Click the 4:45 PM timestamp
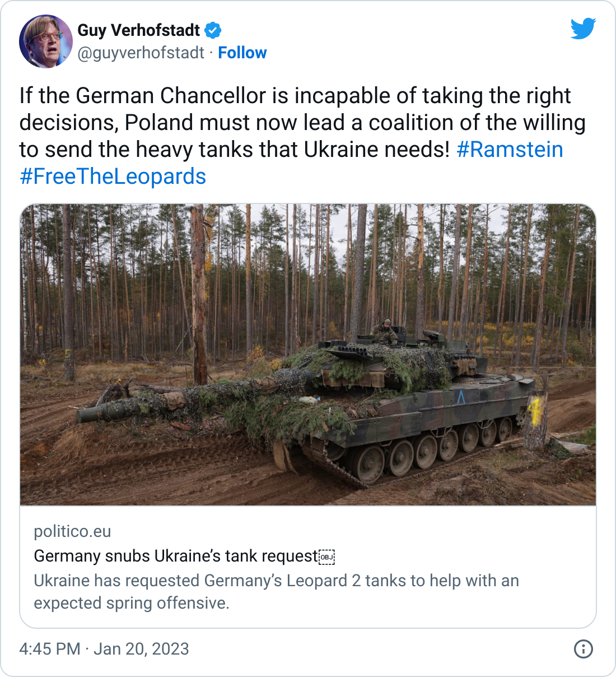This screenshot has width=616, height=677. pyautogui.click(x=50, y=649)
